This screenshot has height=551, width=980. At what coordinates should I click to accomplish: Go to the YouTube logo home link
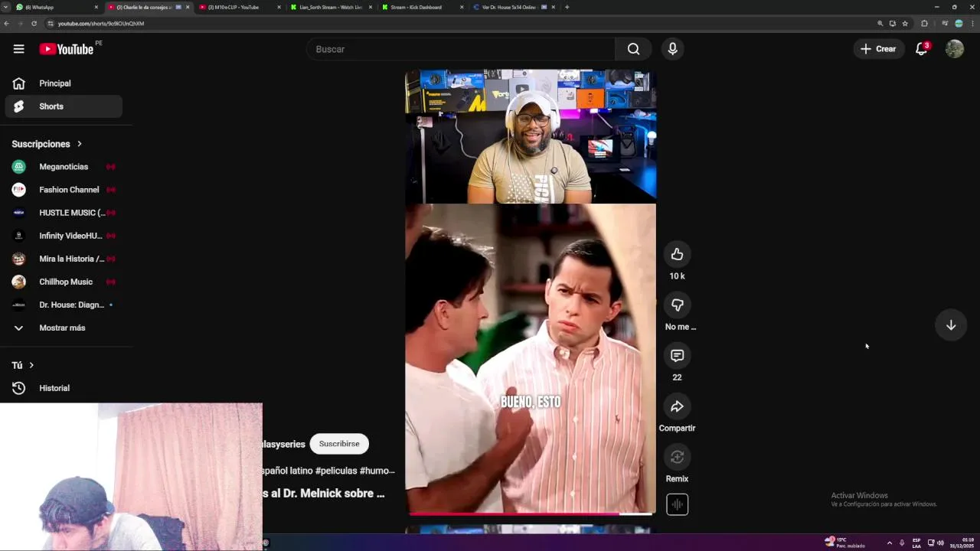(x=67, y=49)
